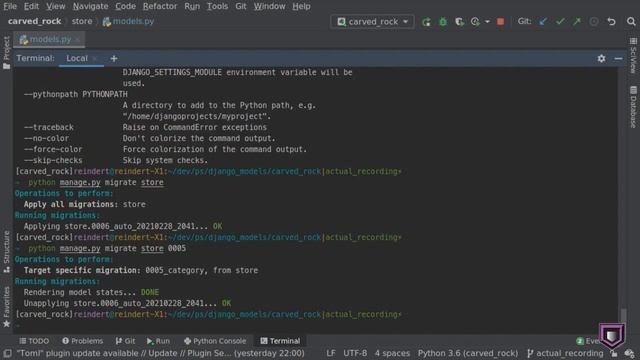The image size is (640, 360).
Task: Open Search Everywhere magnifier
Action: pos(631,22)
